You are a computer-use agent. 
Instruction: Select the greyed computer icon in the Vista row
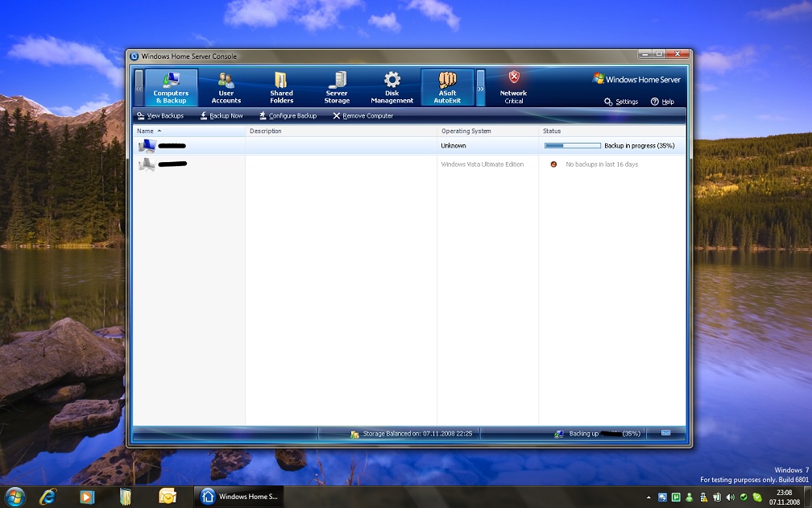(147, 164)
